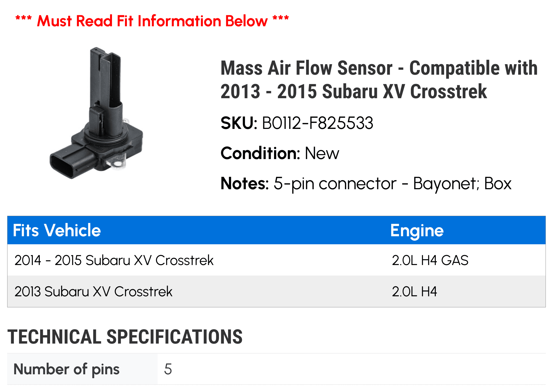Select the 2013 Subaru XV Crosstrek row
This screenshot has width=553, height=392.
[276, 292]
